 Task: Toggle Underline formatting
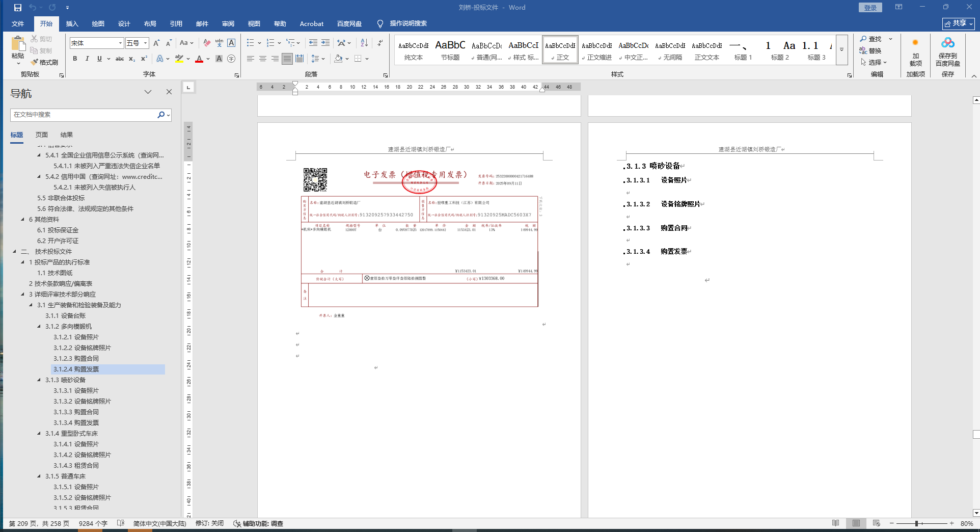pos(99,59)
